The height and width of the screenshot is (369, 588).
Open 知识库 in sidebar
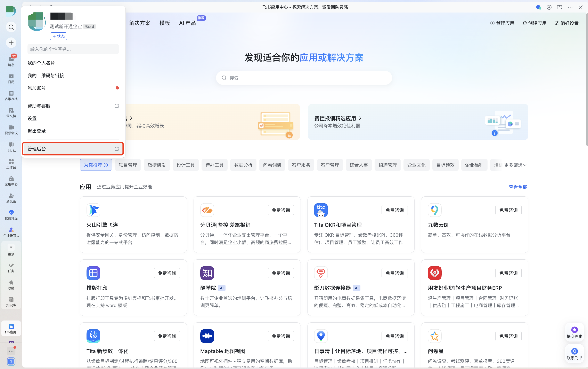[x=11, y=302]
